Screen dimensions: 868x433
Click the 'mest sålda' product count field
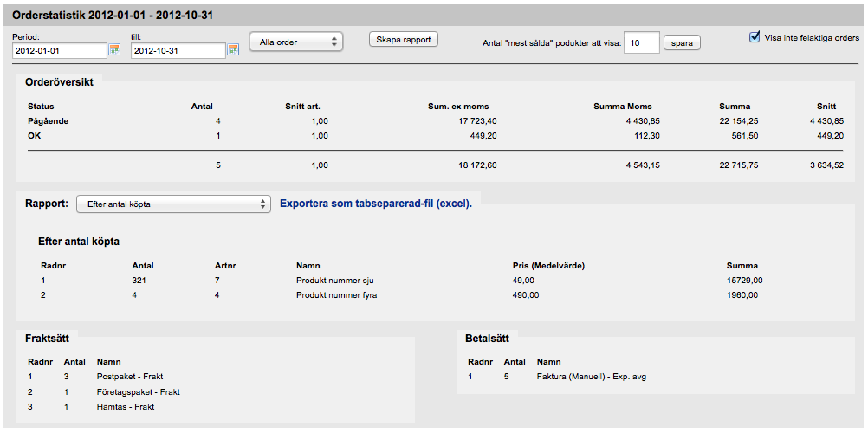tap(642, 42)
